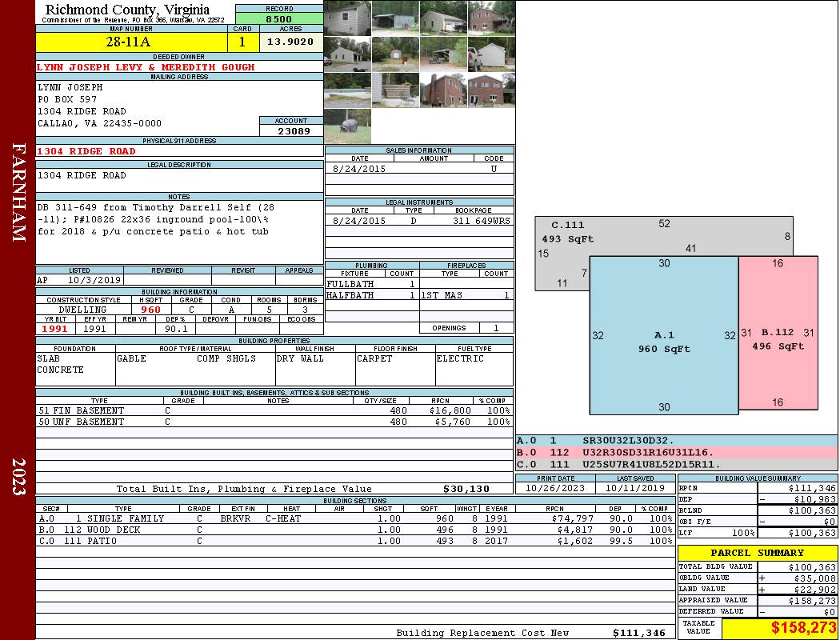The image size is (840, 640).
Task: Select the pickup truck beside shed photo
Action: [491, 54]
